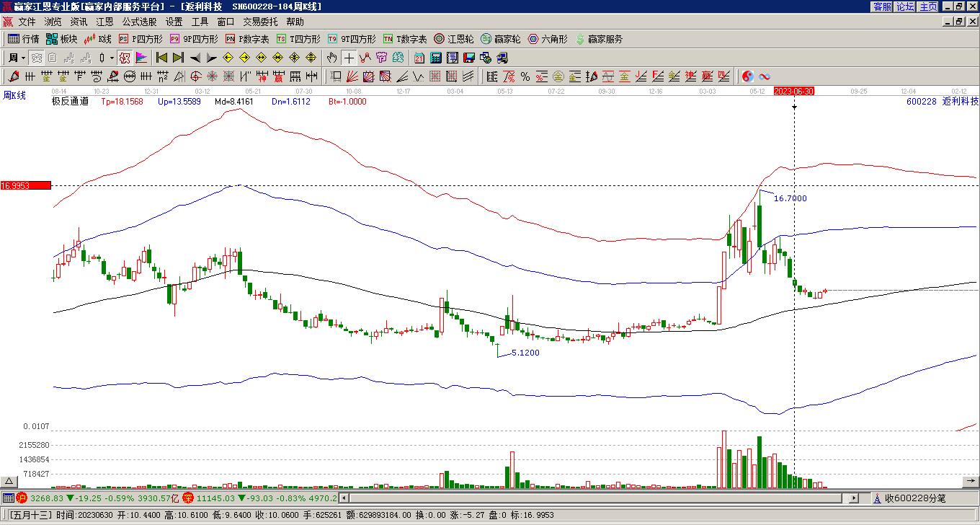This screenshot has width=980, height=525.
Task: Expand the indicator panel triangle at bottom-left
Action: click(x=9, y=481)
